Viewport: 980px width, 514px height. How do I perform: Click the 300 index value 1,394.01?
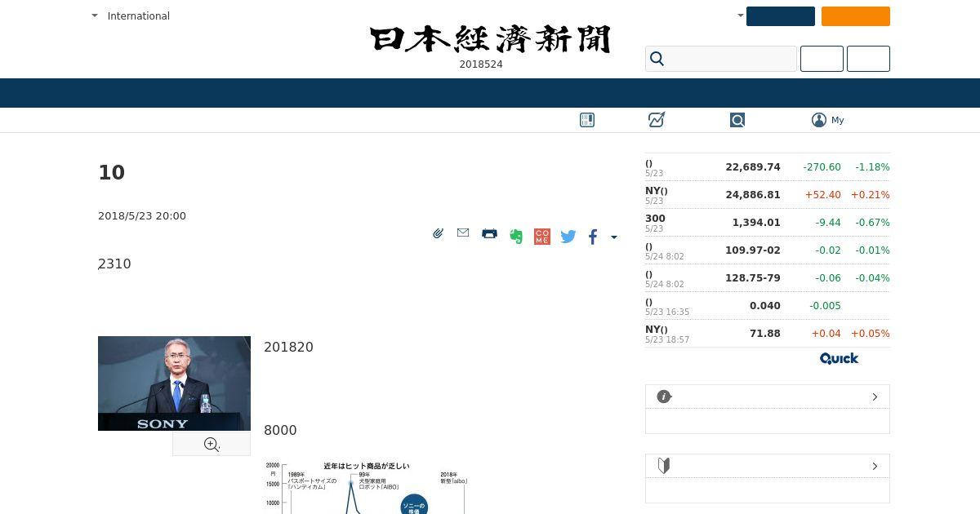(756, 223)
